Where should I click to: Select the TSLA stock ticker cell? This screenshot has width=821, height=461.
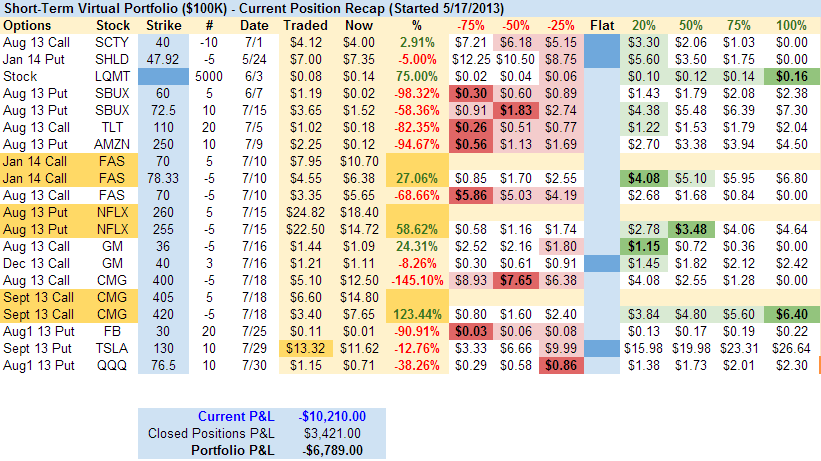click(112, 348)
